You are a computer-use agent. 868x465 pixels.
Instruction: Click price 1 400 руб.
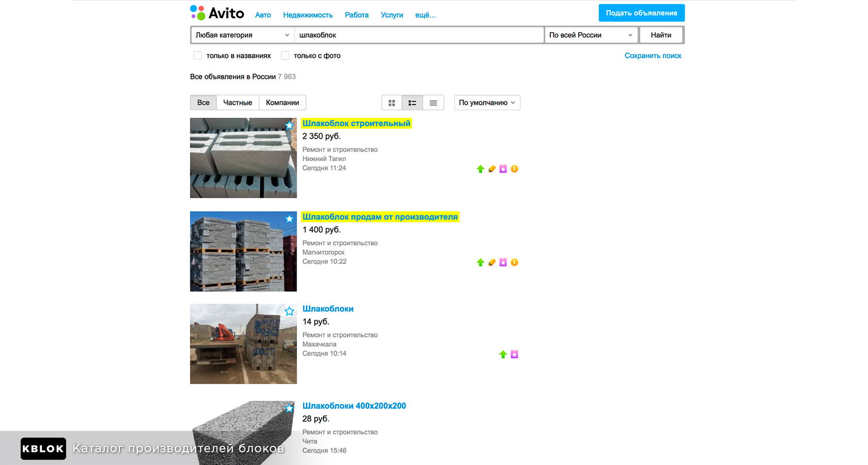[x=321, y=230]
